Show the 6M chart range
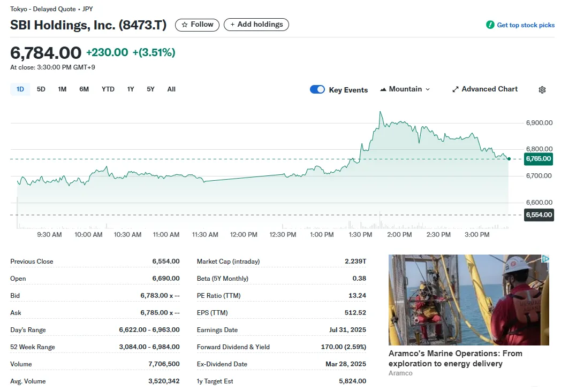561x392 pixels. (x=84, y=89)
